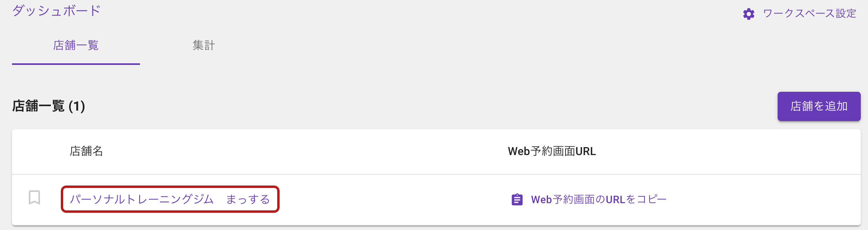Click the 店舗名 column header
Screen dimensions: 868x230
tap(86, 151)
